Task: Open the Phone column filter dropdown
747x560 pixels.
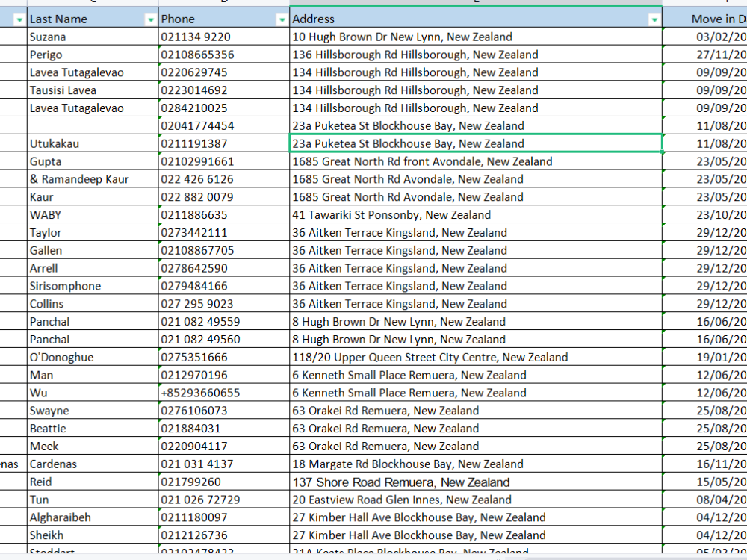Action: pyautogui.click(x=282, y=19)
